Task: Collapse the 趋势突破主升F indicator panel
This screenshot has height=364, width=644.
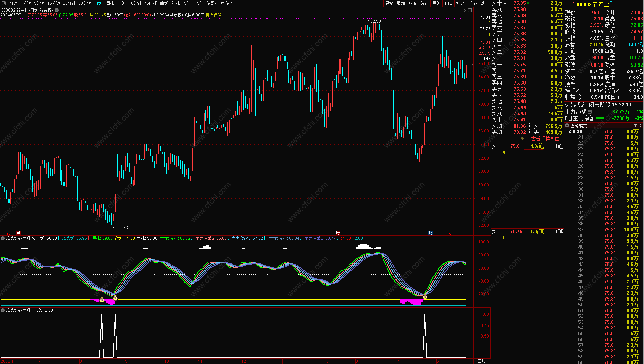Action: 3,310
